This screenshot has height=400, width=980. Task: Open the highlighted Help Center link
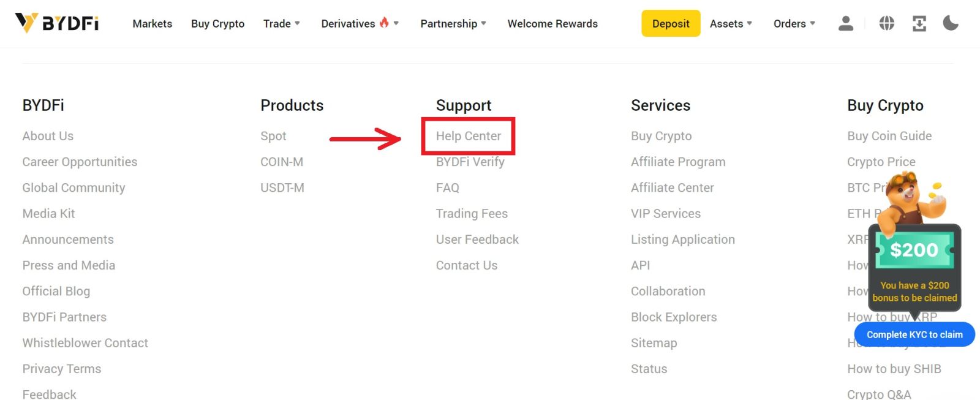(x=468, y=136)
